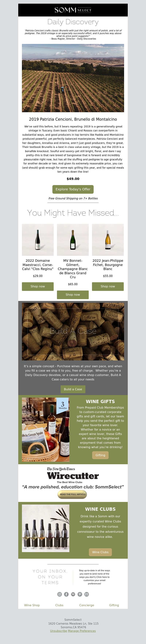146x644 pixels.
Task: Click the Manage Preferences link
Action: pyautogui.click(x=82, y=631)
